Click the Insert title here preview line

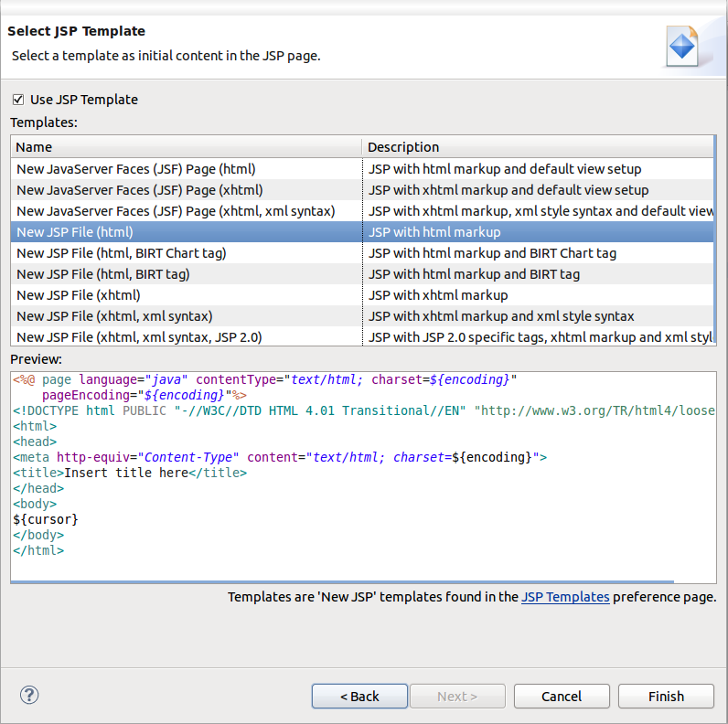tap(130, 473)
